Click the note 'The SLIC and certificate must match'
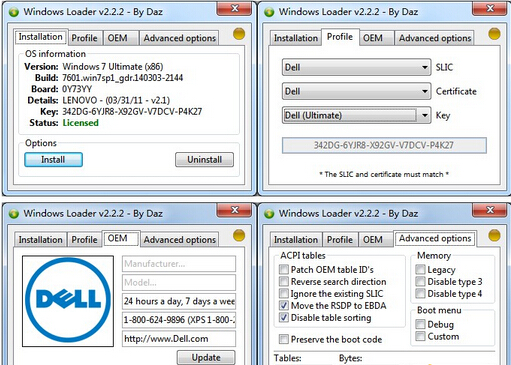 [x=384, y=174]
